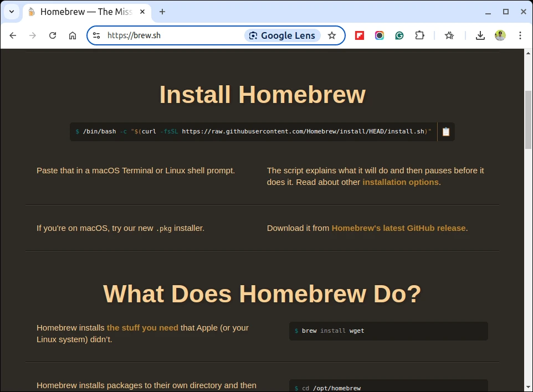
Task: View site information icon in address bar
Action: tap(96, 35)
